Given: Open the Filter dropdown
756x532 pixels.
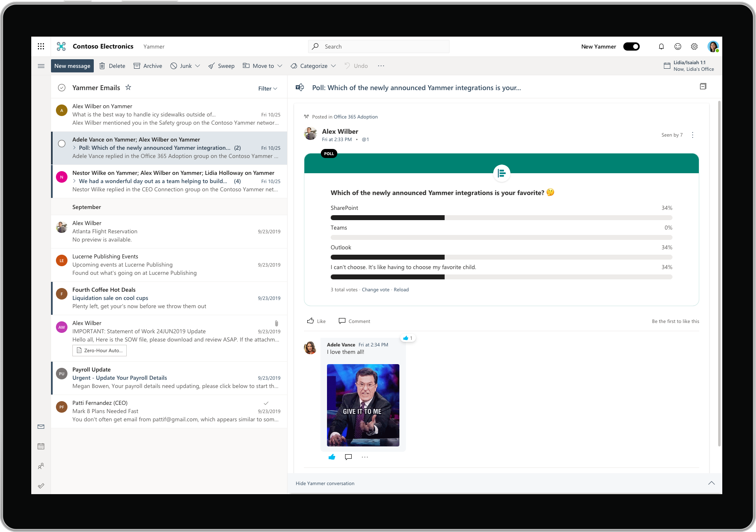Looking at the screenshot, I should (267, 88).
